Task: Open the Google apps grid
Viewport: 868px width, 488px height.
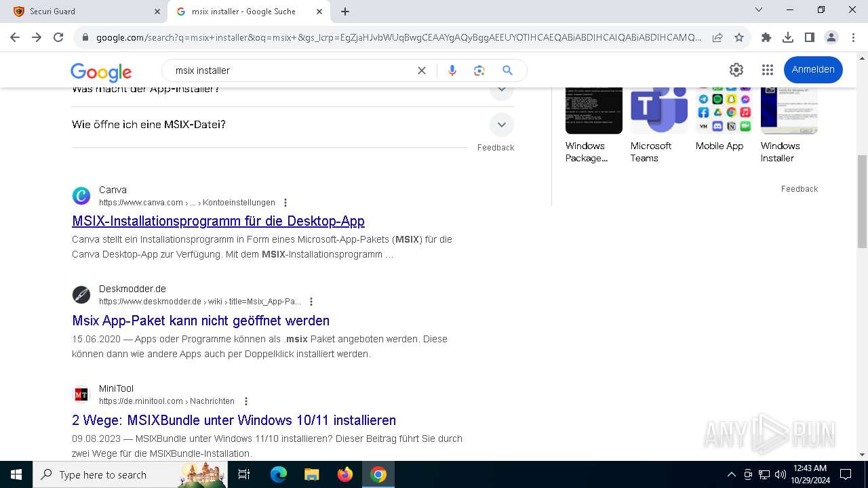Action: [768, 70]
